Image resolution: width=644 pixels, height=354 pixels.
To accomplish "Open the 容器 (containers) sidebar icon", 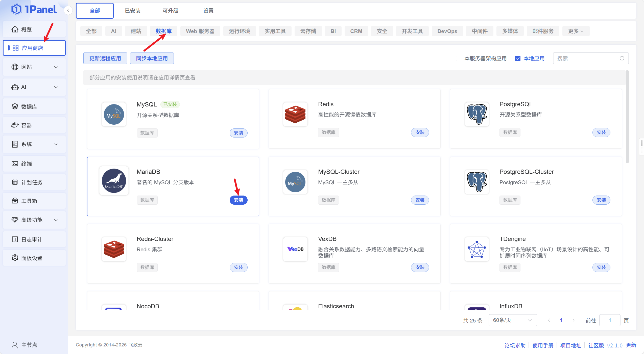I will pyautogui.click(x=15, y=125).
